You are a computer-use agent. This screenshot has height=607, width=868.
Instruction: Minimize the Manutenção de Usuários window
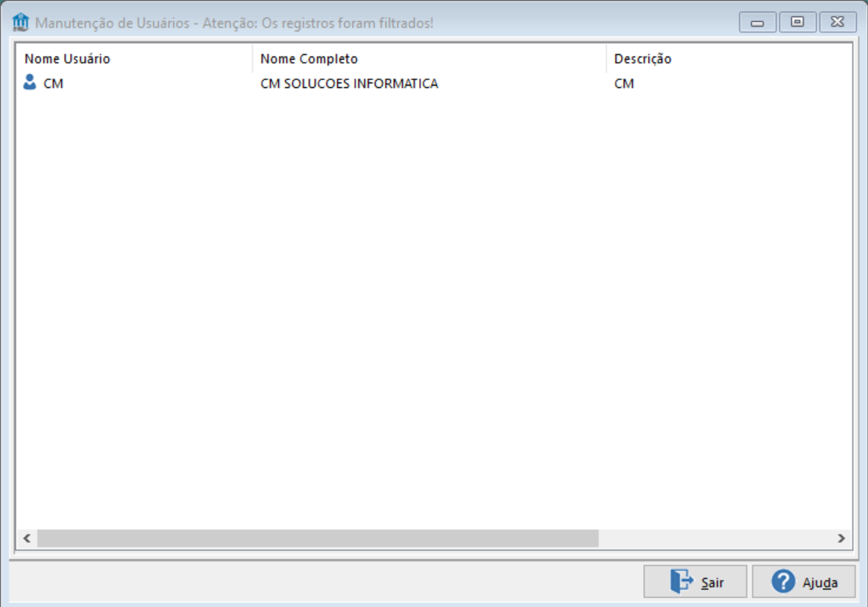757,22
